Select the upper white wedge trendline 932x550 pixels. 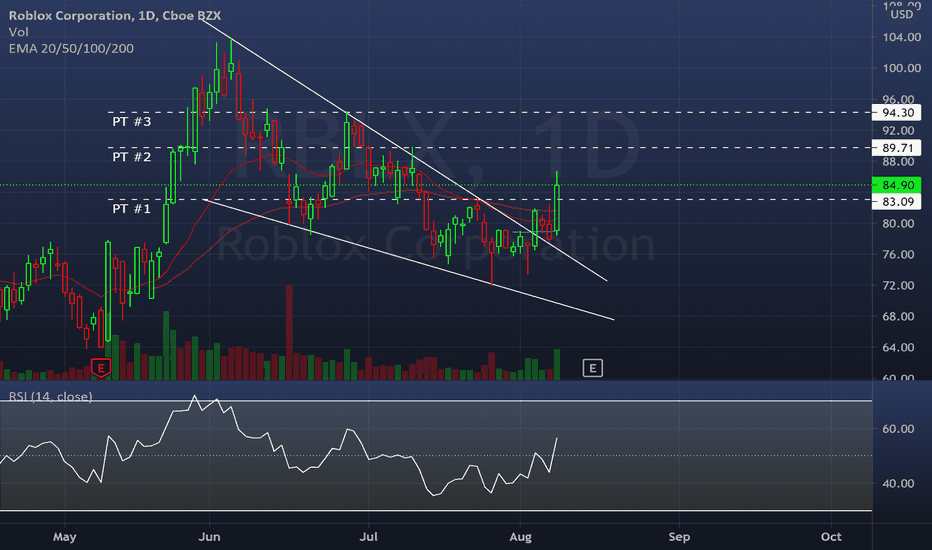pos(404,150)
